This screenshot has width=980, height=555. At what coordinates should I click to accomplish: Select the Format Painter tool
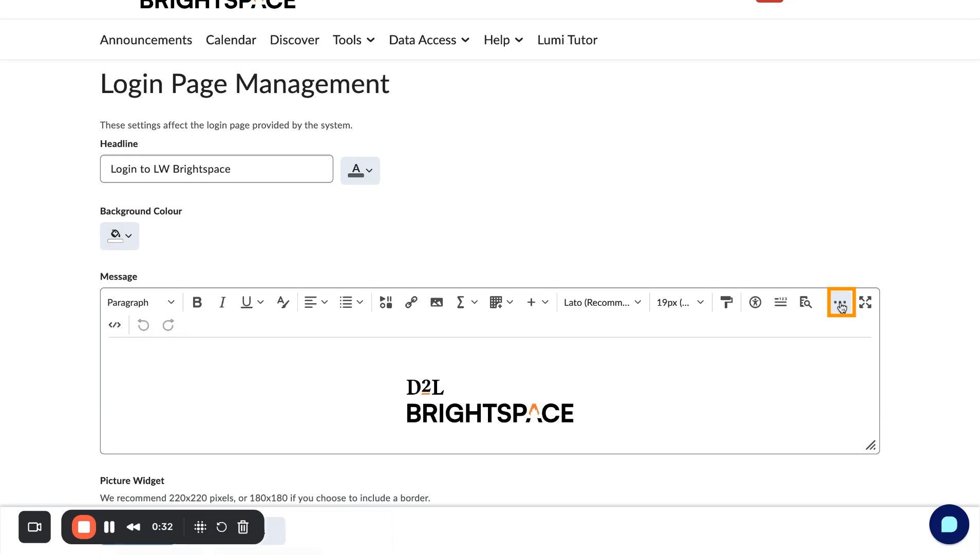(726, 302)
